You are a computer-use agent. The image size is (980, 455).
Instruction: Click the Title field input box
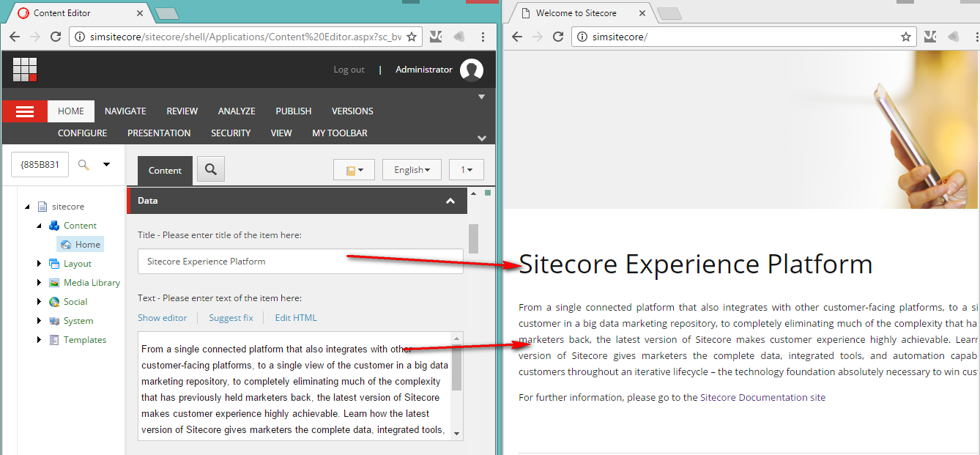pos(300,262)
